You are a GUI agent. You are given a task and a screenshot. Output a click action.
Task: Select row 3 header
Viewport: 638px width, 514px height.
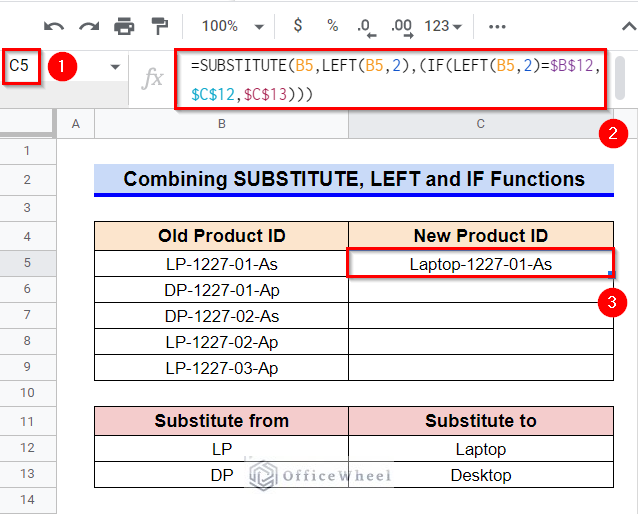[x=27, y=208]
